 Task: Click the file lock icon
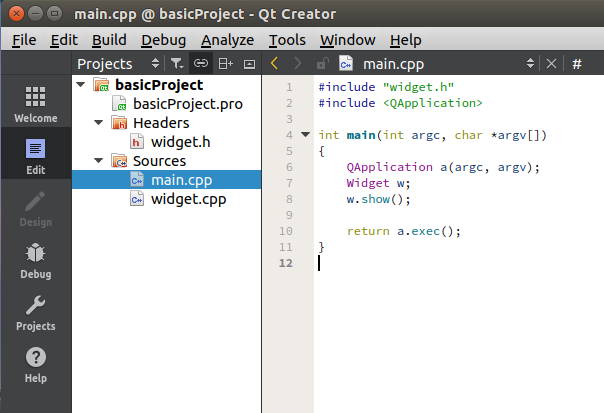pos(322,63)
